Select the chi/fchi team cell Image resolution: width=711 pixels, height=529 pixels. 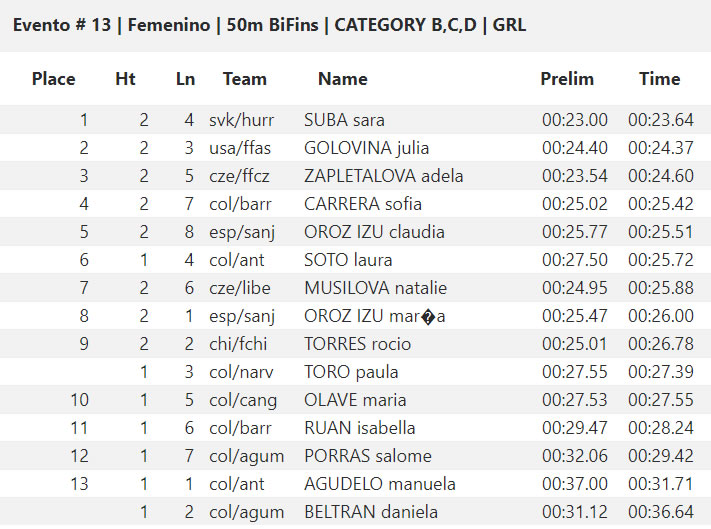(x=238, y=344)
